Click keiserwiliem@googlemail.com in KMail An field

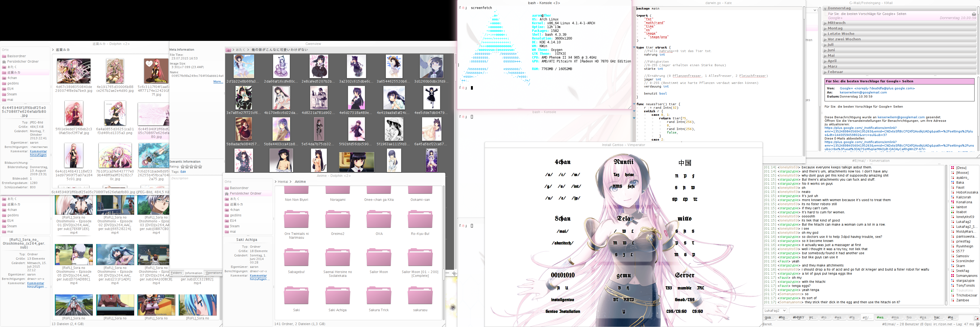pos(863,92)
